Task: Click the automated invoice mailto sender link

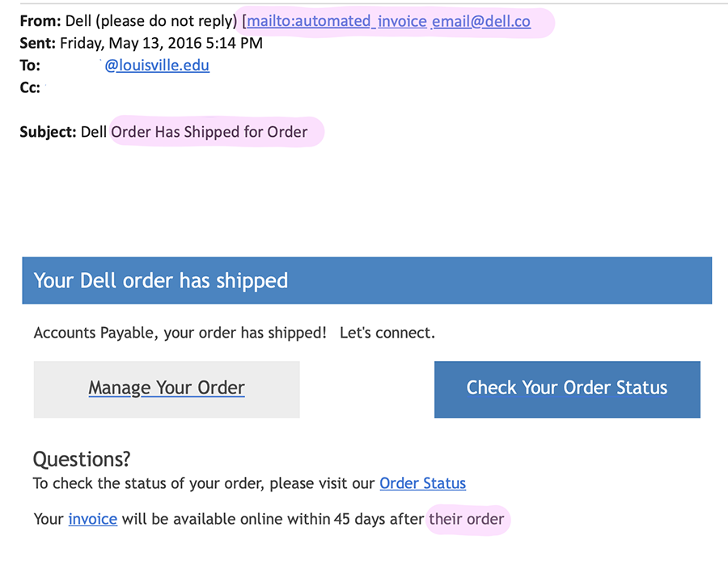Action: click(388, 22)
